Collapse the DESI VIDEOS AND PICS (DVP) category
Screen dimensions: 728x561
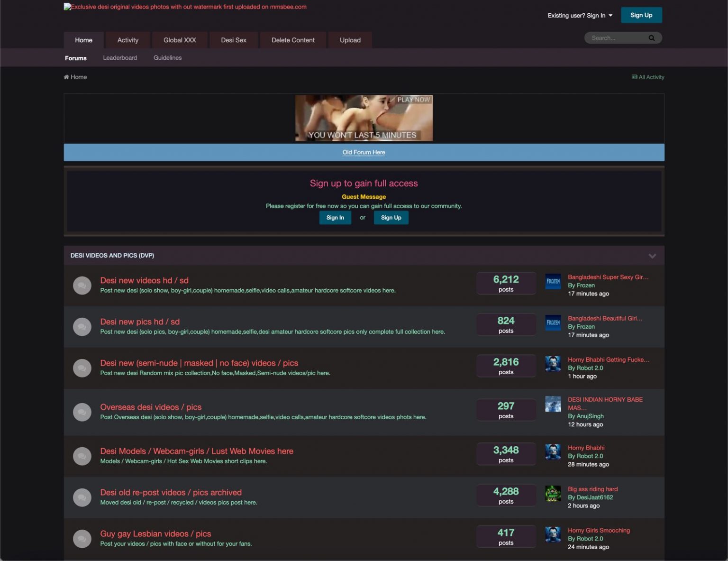(652, 256)
